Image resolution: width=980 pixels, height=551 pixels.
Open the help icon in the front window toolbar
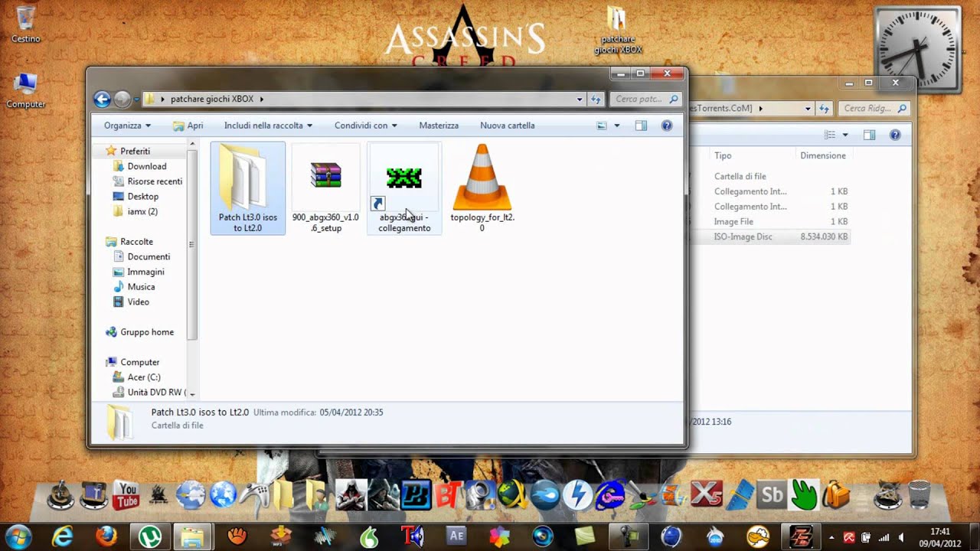point(666,126)
